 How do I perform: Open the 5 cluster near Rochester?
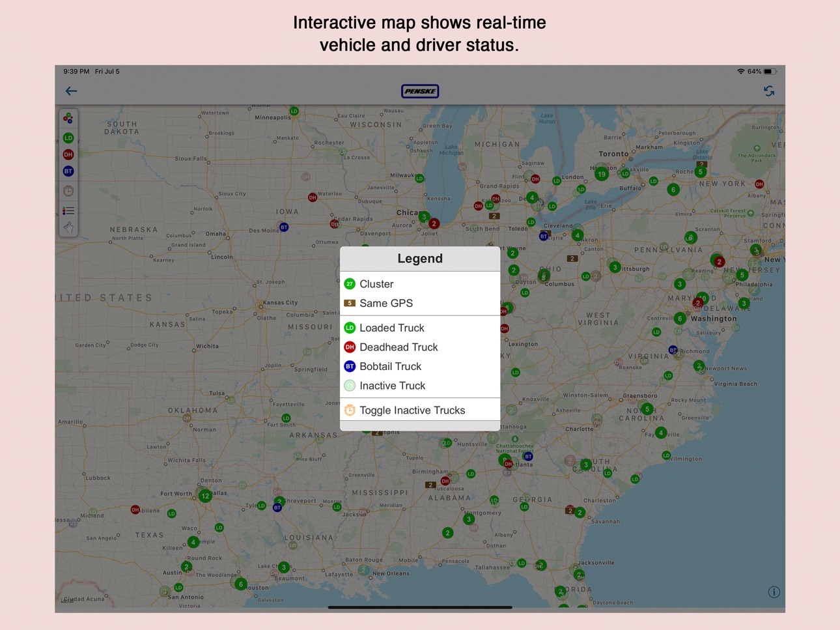tap(700, 172)
